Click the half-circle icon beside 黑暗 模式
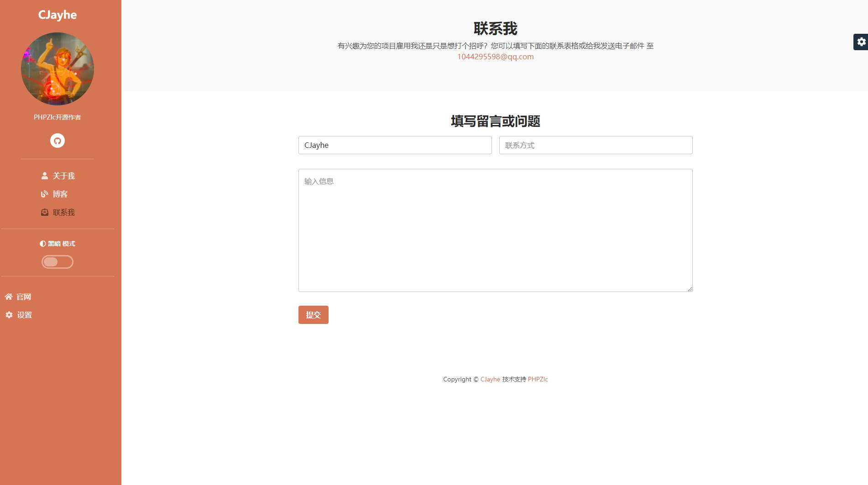868x485 pixels. (43, 244)
